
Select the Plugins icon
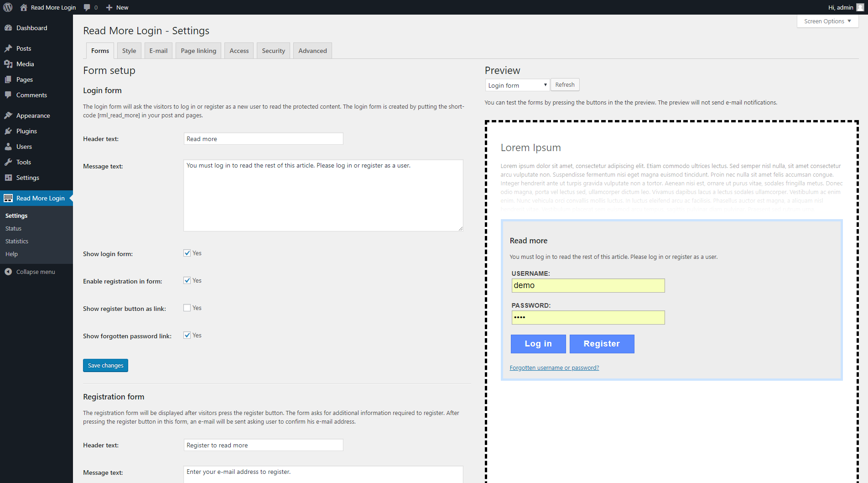pyautogui.click(x=9, y=131)
